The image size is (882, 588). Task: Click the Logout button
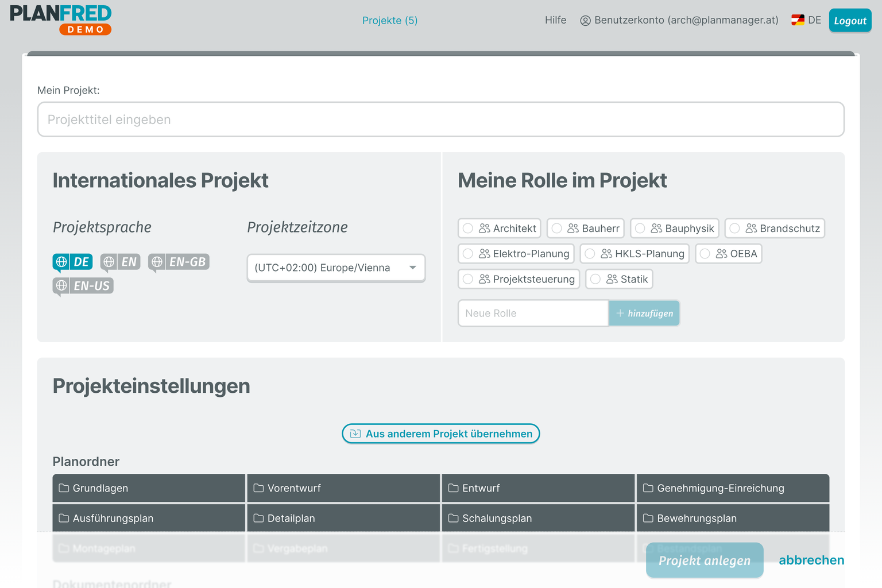pos(850,21)
